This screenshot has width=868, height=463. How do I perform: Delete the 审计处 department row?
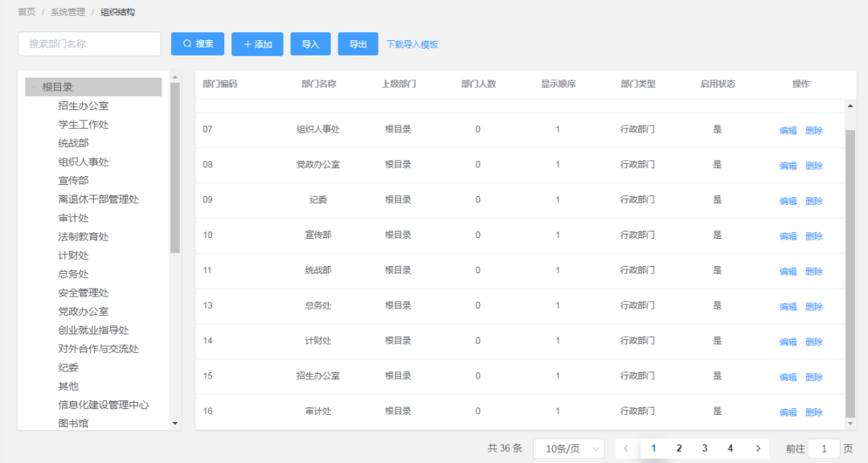(x=814, y=412)
